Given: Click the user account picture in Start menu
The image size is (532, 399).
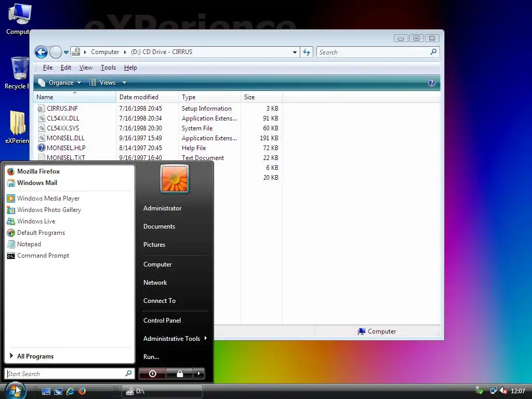Looking at the screenshot, I should coord(175,179).
